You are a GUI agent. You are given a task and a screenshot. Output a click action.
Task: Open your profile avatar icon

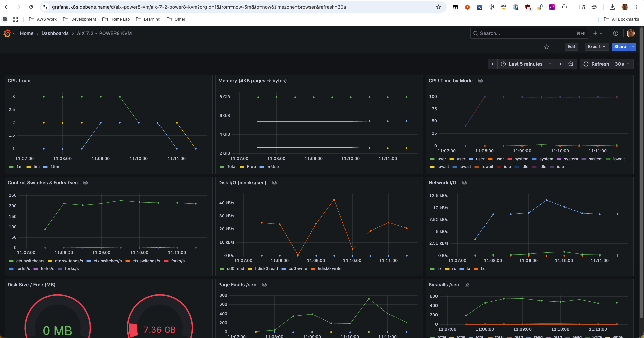[x=631, y=33]
